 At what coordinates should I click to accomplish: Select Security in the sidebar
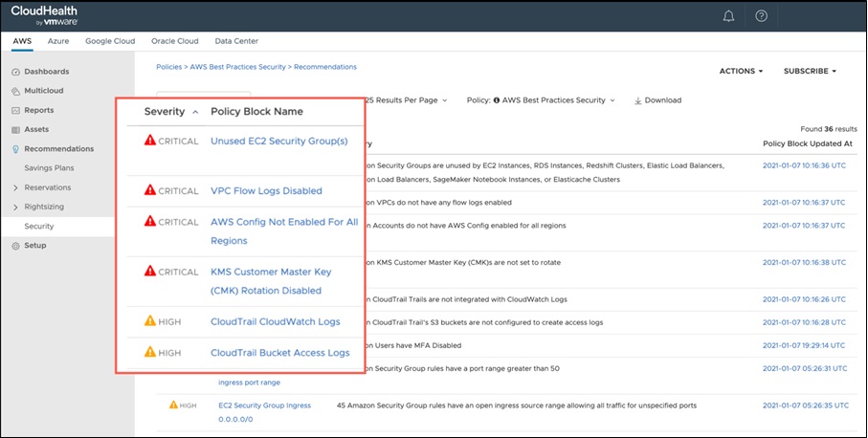point(38,227)
